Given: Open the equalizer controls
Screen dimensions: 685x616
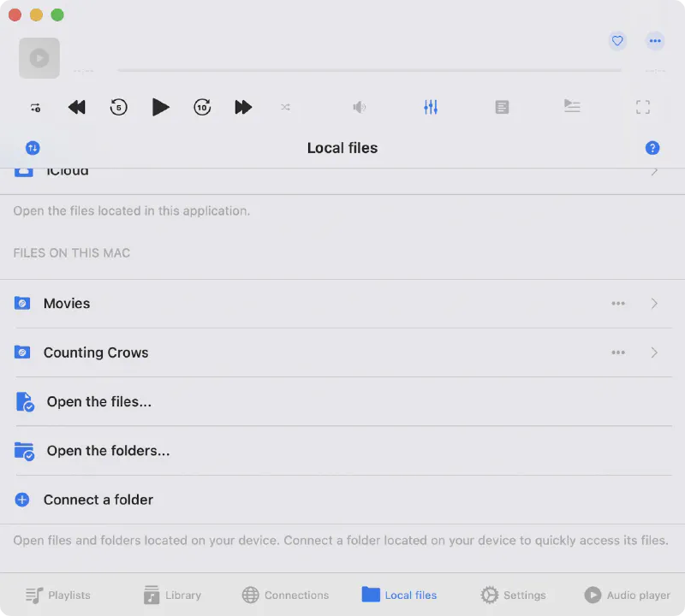Looking at the screenshot, I should [431, 107].
